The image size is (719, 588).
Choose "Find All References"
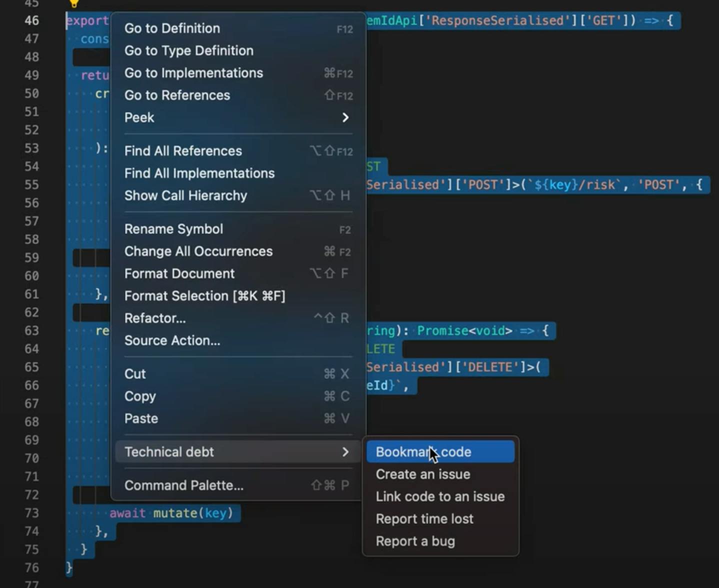183,150
